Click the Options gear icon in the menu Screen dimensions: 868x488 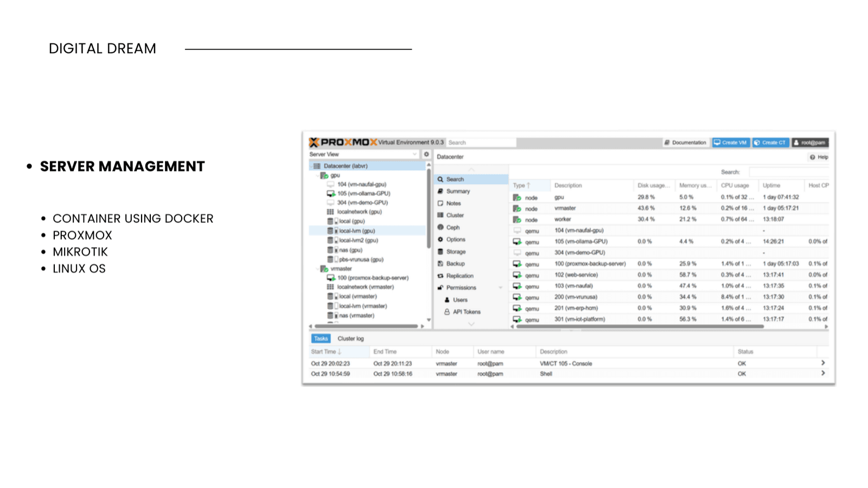[x=441, y=240]
